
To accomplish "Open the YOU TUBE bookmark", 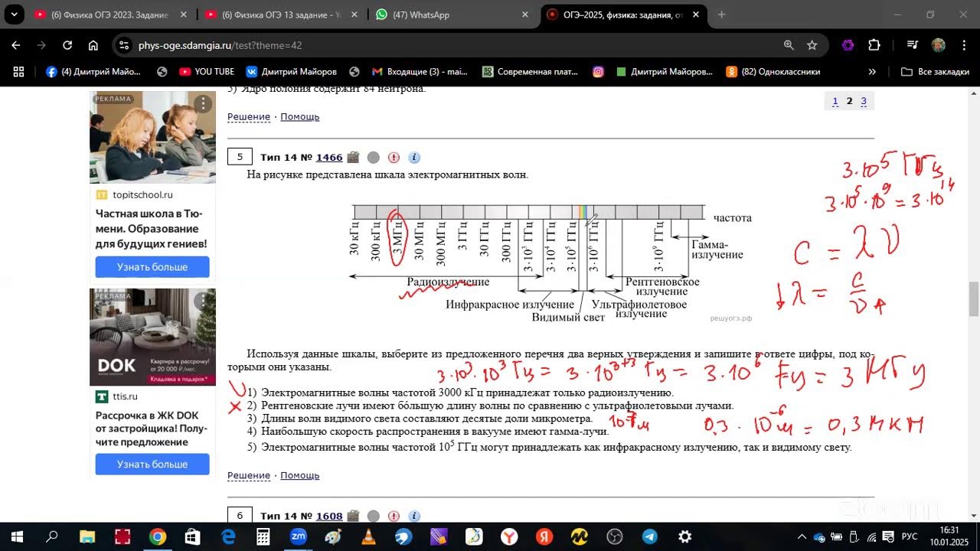I will point(206,71).
